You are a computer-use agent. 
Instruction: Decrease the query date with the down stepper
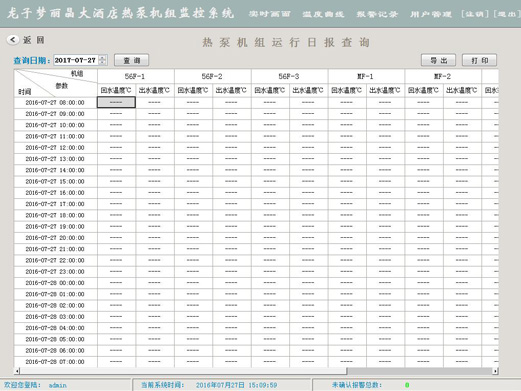point(103,63)
